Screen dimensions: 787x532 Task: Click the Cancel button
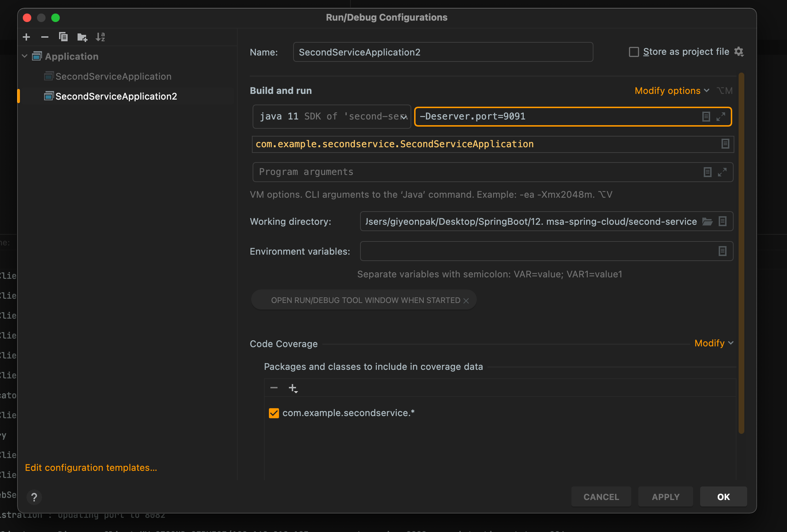tap(601, 496)
